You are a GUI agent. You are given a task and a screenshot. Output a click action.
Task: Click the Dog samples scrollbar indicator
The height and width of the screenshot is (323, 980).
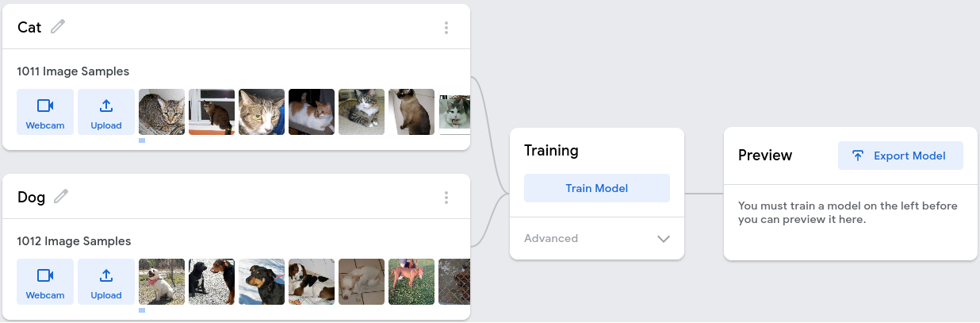pos(142,310)
